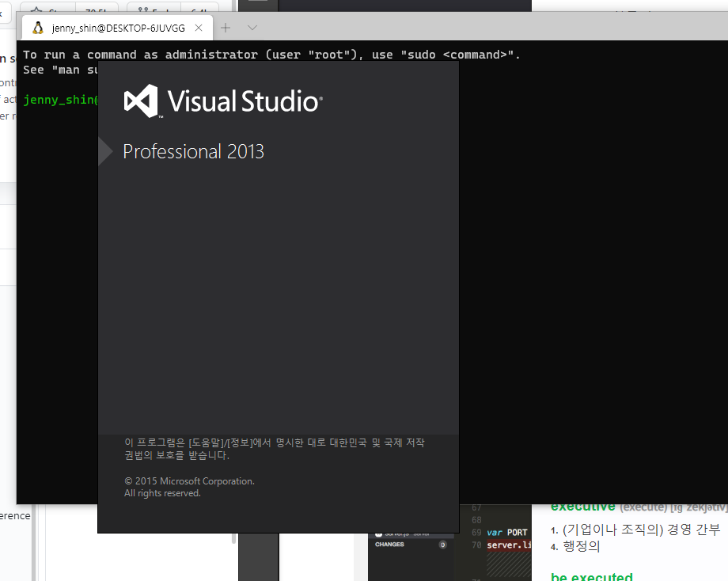Click the triangle marker beside Professional 2013
The height and width of the screenshot is (581, 728).
[x=106, y=151]
